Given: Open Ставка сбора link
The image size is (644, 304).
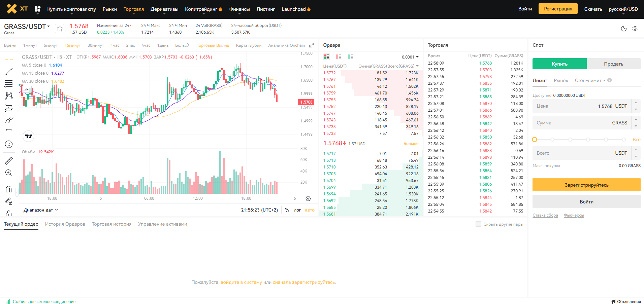Looking at the screenshot, I should [x=545, y=215].
